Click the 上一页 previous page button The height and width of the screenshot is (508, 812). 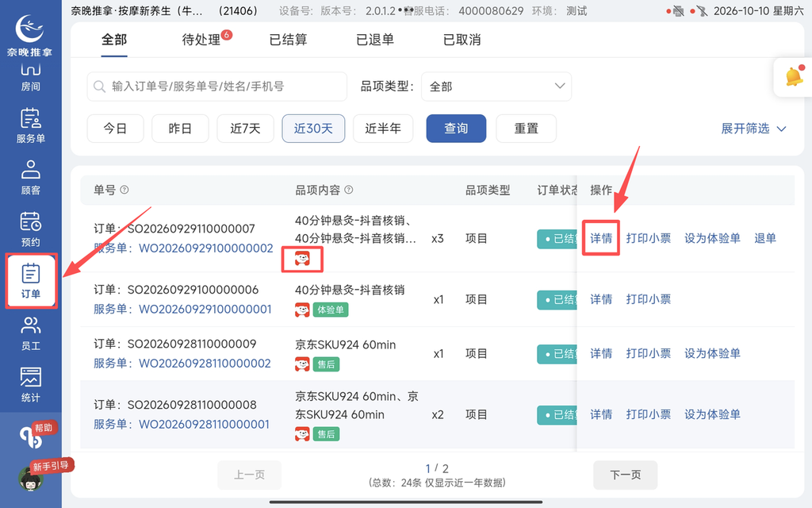tap(249, 475)
